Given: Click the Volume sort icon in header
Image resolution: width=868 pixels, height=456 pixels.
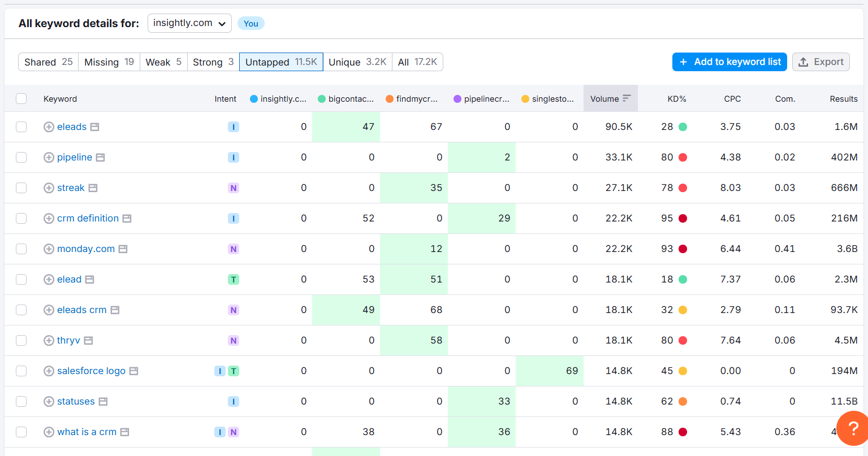Looking at the screenshot, I should (x=627, y=98).
